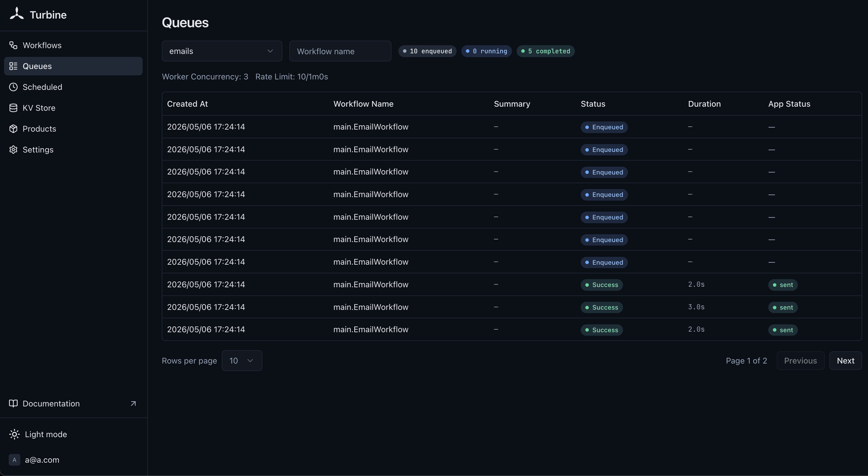868x476 pixels.
Task: Click the 0 running badge
Action: (486, 51)
